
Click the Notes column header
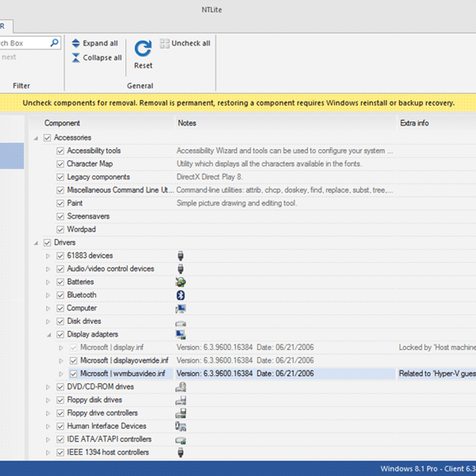click(x=285, y=123)
